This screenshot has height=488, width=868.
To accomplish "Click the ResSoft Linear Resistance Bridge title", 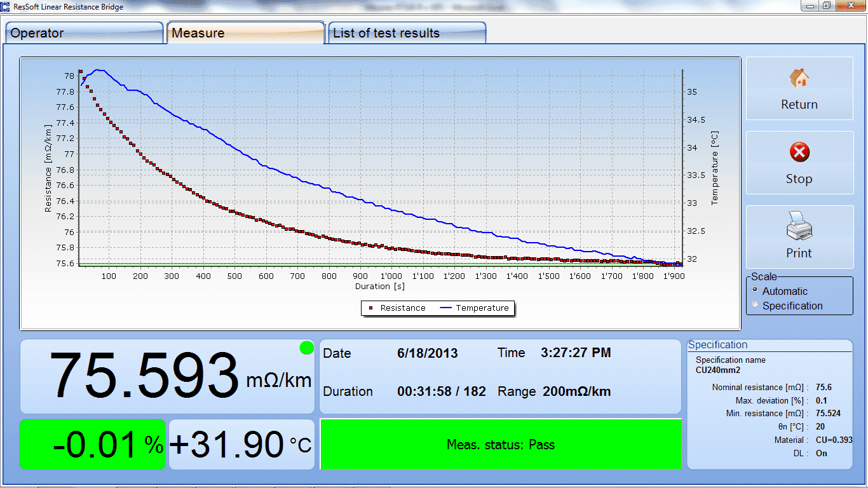I will click(x=69, y=7).
